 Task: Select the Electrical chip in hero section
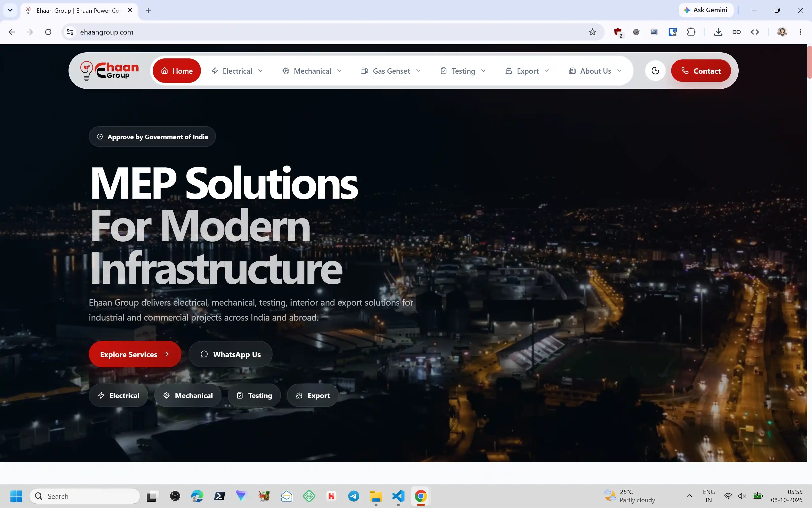(x=119, y=395)
